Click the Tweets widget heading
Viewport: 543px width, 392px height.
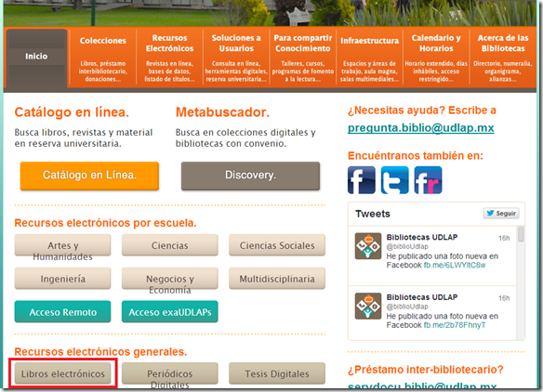pos(373,214)
